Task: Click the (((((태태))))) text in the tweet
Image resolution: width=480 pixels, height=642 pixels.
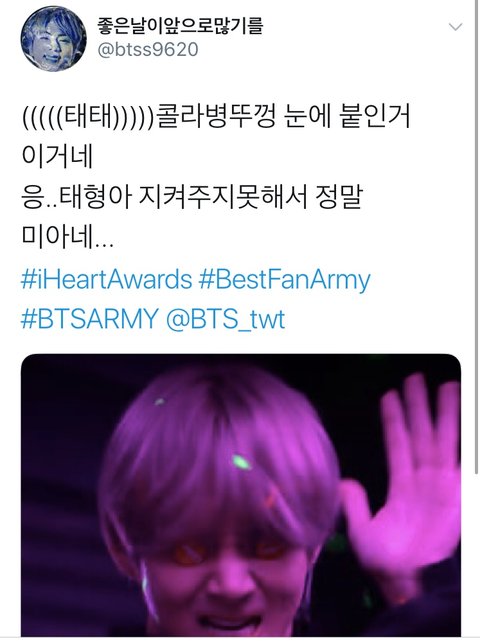Action: coord(88,118)
